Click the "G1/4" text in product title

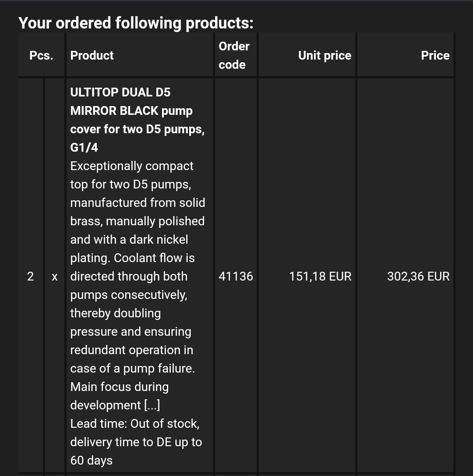point(84,148)
